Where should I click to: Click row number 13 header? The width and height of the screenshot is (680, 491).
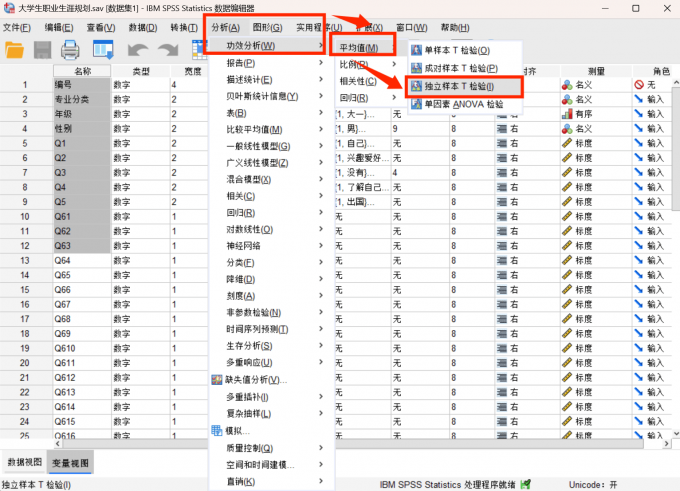click(25, 261)
